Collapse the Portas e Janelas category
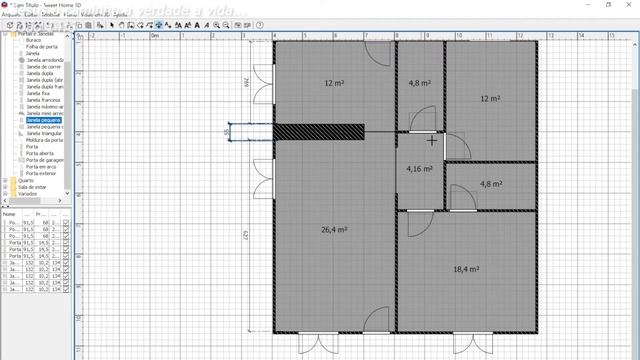Viewport: 640px width, 360px height. pyautogui.click(x=6, y=34)
